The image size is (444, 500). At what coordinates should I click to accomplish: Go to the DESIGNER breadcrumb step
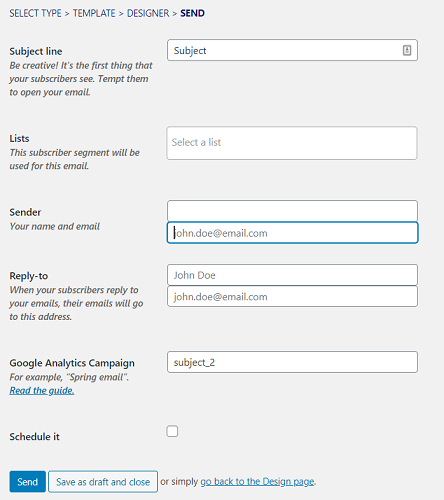point(148,13)
